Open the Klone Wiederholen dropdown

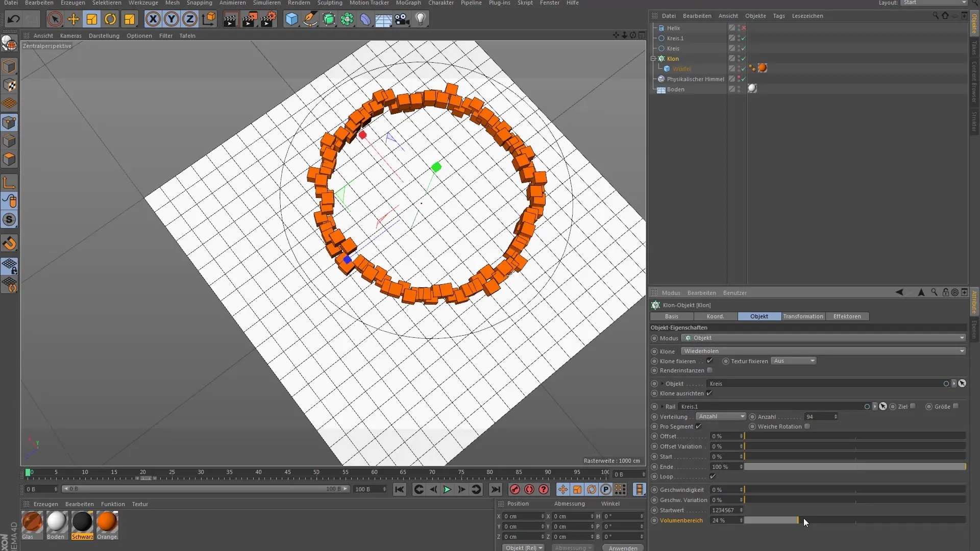[x=823, y=351]
